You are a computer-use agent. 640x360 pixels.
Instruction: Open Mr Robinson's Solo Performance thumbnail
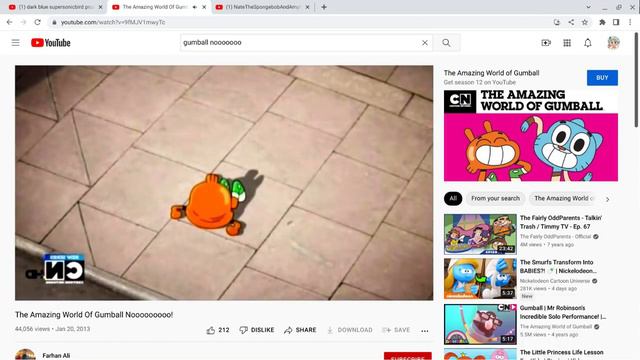tap(480, 324)
